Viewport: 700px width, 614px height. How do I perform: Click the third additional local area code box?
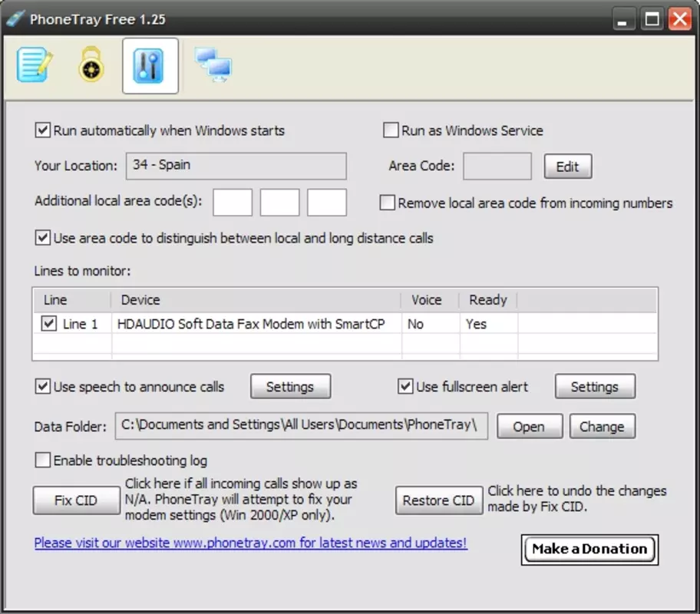click(x=327, y=203)
